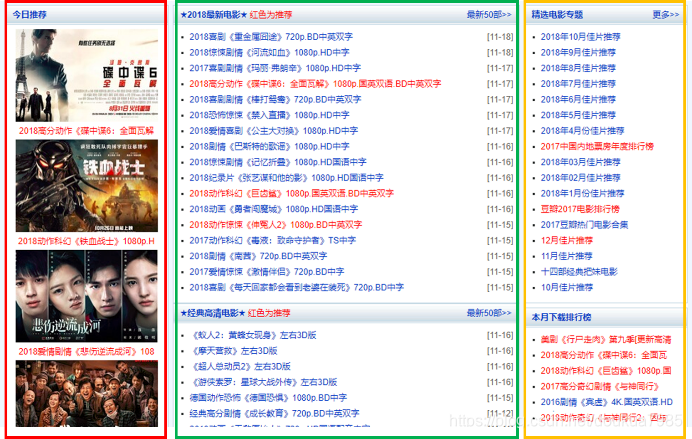Open 2018年4月份佳片推荐
The height and width of the screenshot is (439, 692).
pos(583,131)
